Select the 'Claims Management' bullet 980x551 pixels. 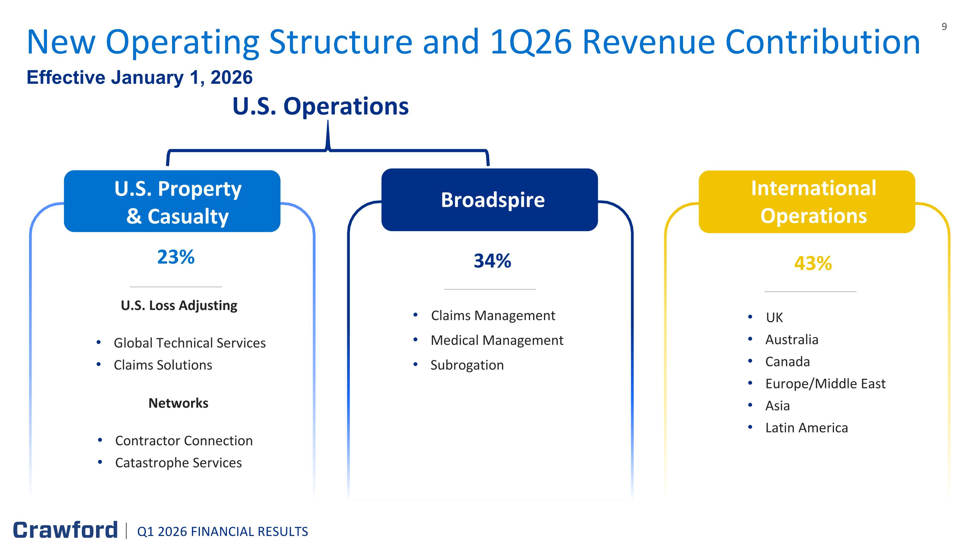tap(493, 316)
